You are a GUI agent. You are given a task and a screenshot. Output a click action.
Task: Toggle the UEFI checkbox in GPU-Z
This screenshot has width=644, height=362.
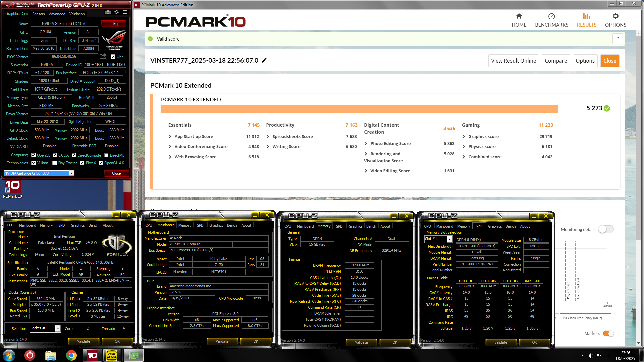[113, 57]
